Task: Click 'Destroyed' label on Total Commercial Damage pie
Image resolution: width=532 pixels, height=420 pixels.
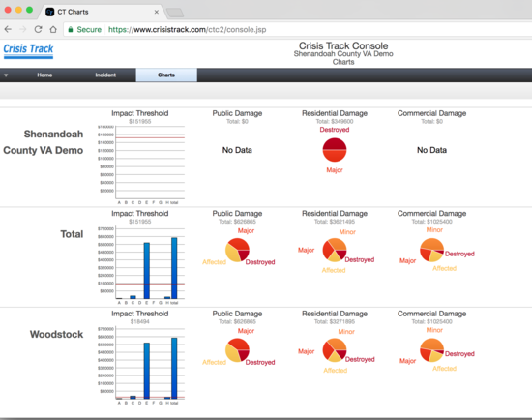Action: tap(459, 254)
